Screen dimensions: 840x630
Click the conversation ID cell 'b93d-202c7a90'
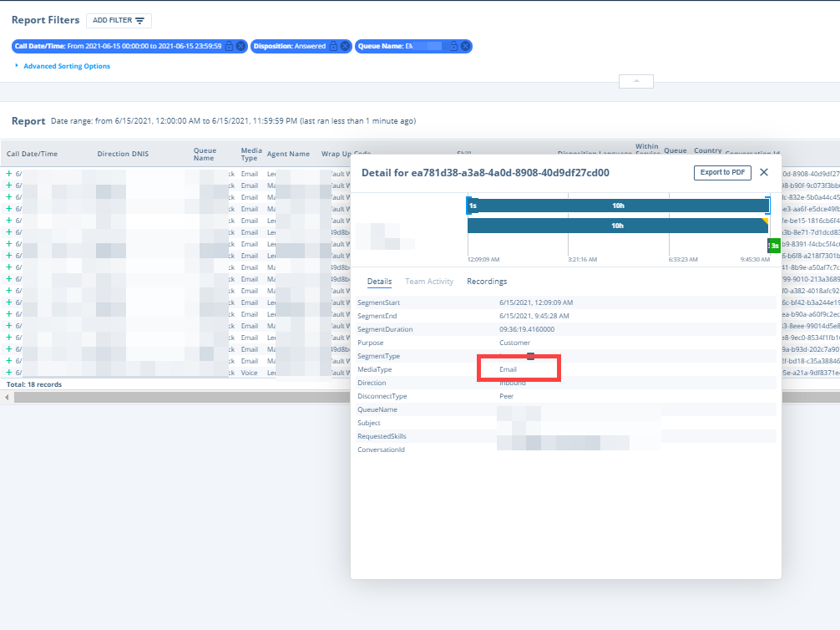pos(811,349)
